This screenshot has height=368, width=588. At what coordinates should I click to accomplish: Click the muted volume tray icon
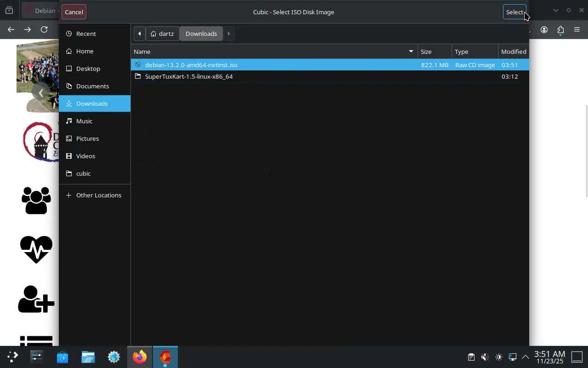coord(485,357)
